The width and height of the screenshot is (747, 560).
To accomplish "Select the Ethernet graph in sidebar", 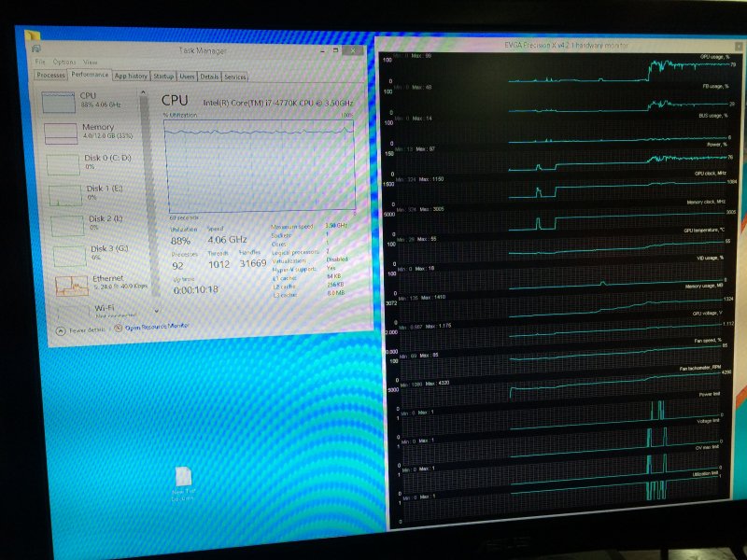I will click(72, 286).
